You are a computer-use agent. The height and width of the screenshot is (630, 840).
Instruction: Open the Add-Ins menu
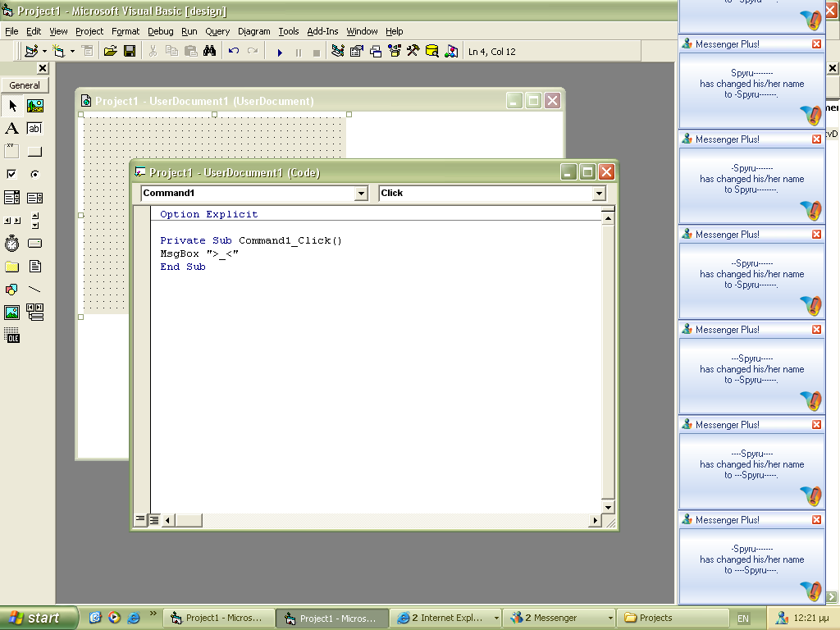[x=322, y=31]
